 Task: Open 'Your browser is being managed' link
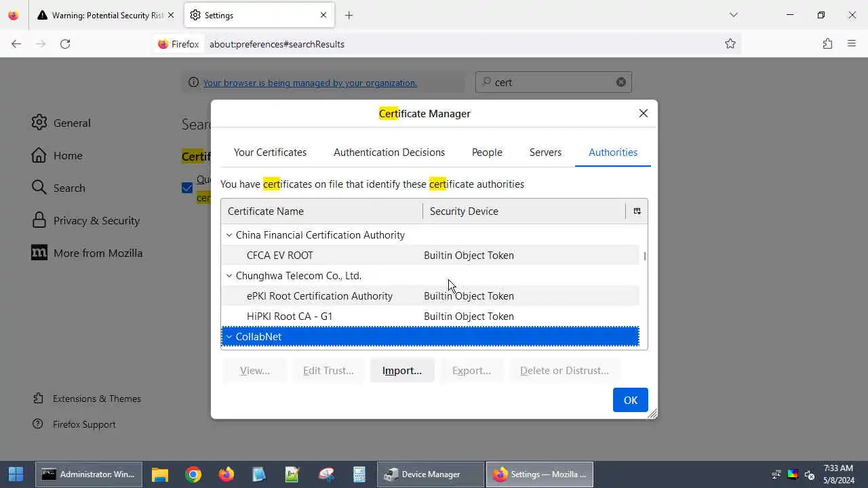[310, 83]
